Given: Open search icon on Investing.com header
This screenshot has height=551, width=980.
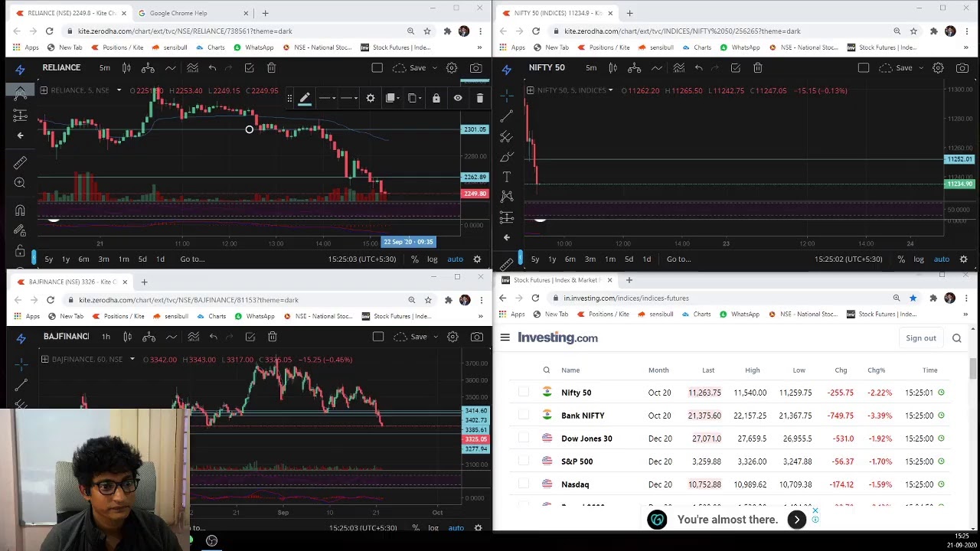Looking at the screenshot, I should click(x=956, y=337).
